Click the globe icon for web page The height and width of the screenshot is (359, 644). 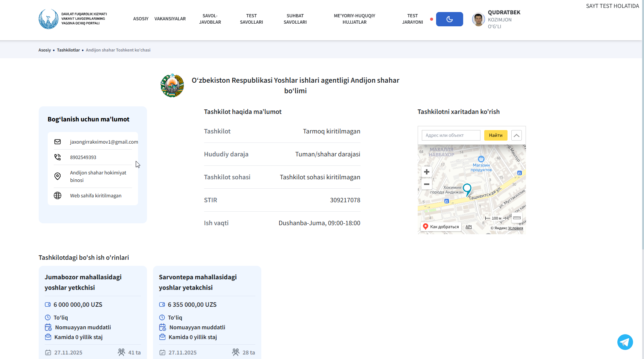(x=58, y=195)
